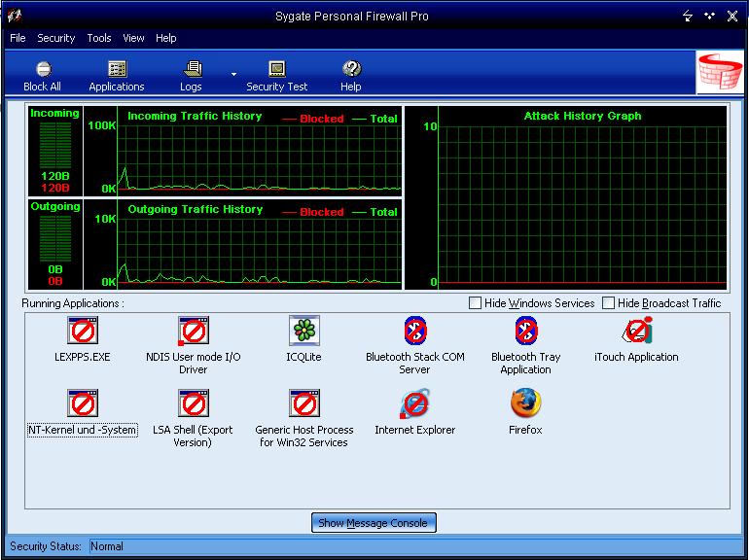
Task: Click the LEXPPS.EXE name label
Action: tap(83, 357)
